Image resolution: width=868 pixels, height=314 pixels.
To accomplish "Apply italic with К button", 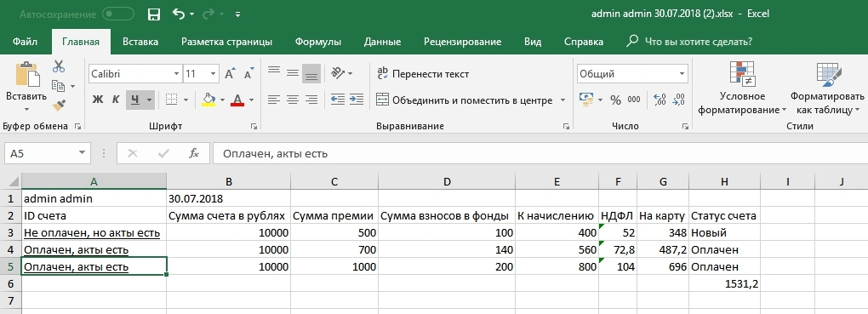I will tap(116, 100).
